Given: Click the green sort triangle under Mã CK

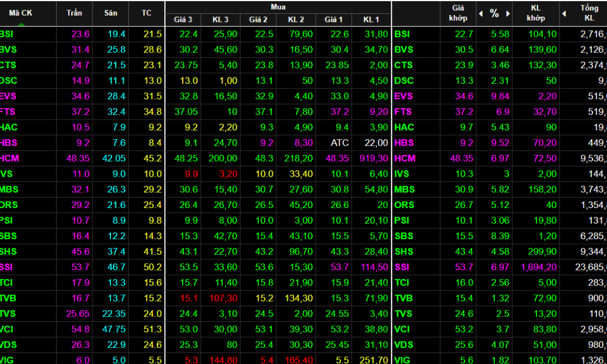Looking at the screenshot, I should pos(21,24).
